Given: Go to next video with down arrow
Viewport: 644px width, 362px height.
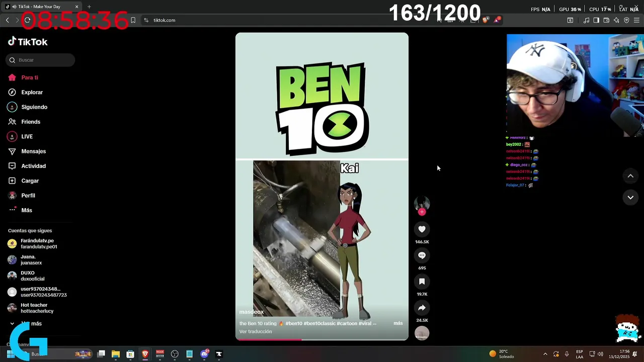Looking at the screenshot, I should 630,198.
